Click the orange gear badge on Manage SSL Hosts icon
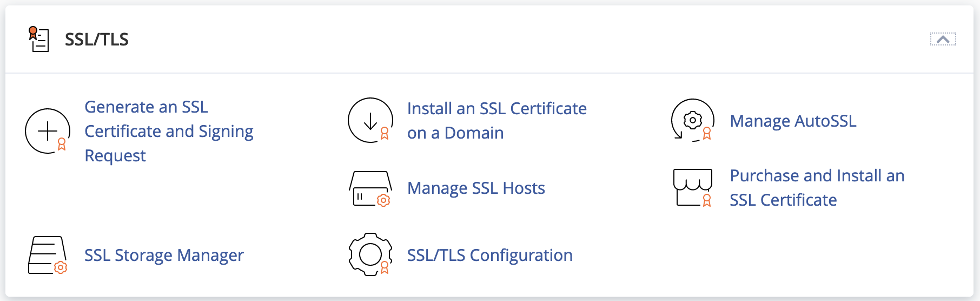This screenshot has height=301, width=980. (383, 200)
